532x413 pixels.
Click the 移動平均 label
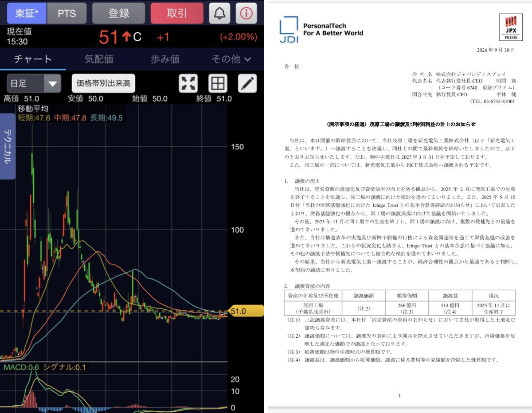[33, 109]
